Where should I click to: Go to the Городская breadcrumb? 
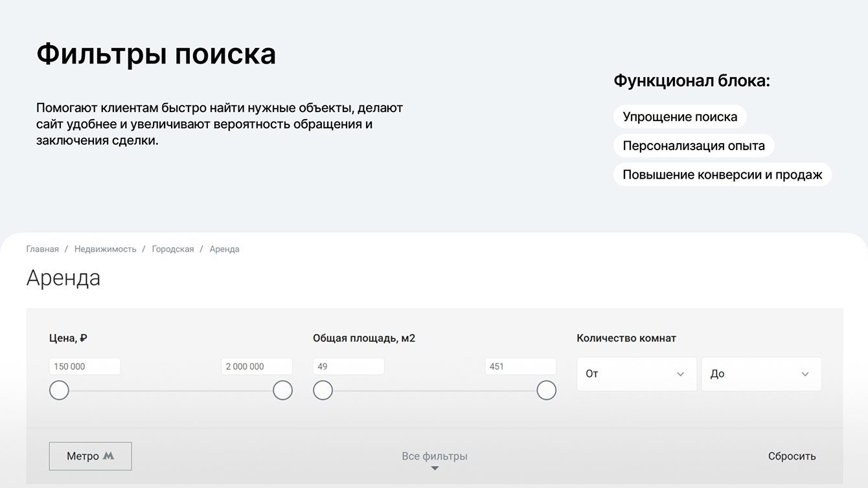(173, 249)
